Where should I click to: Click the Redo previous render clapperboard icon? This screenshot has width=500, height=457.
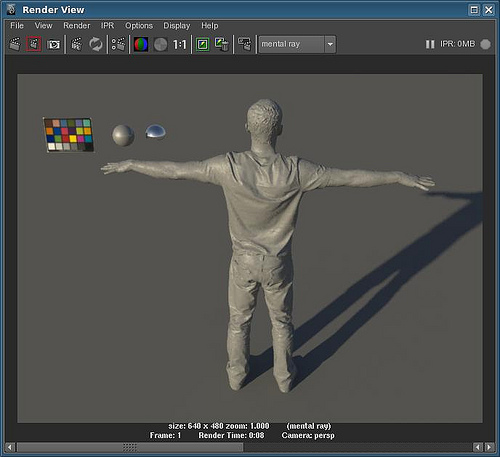coord(15,44)
